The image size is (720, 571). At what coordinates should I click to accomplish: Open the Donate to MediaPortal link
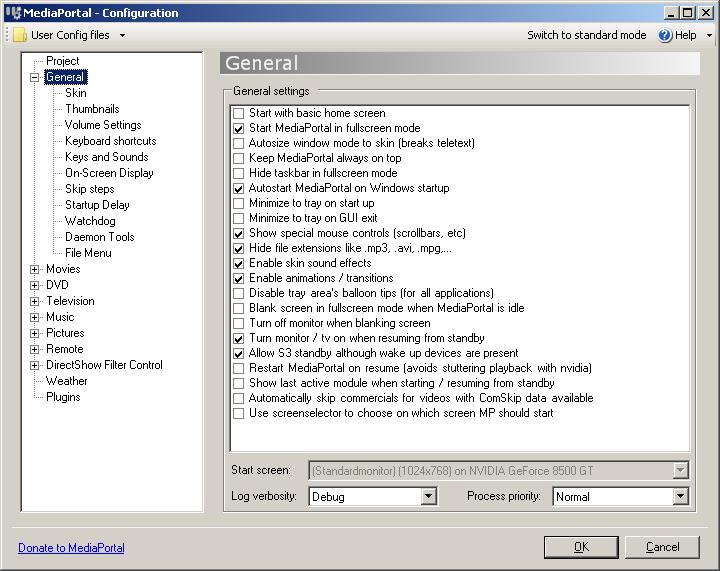[x=71, y=548]
